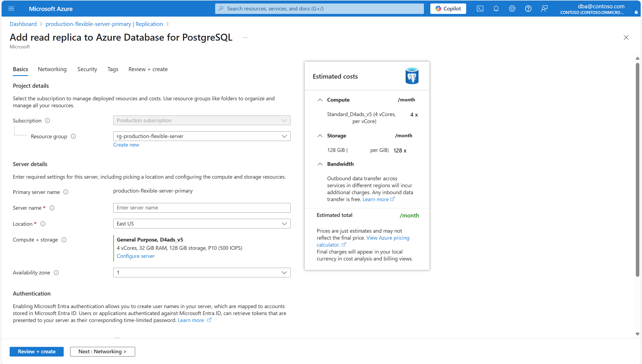Open Cloud Shell from the top bar
This screenshot has width=642, height=364.
click(480, 9)
